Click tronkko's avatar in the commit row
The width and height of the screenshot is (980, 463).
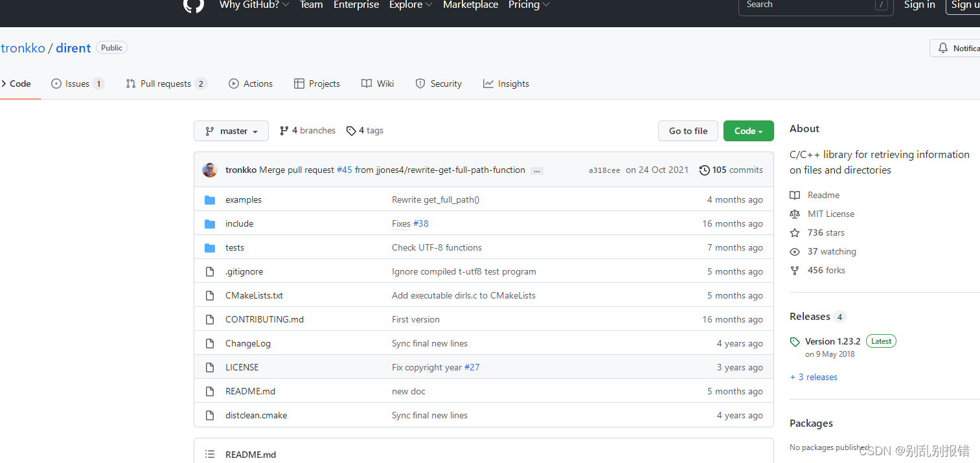coord(210,170)
